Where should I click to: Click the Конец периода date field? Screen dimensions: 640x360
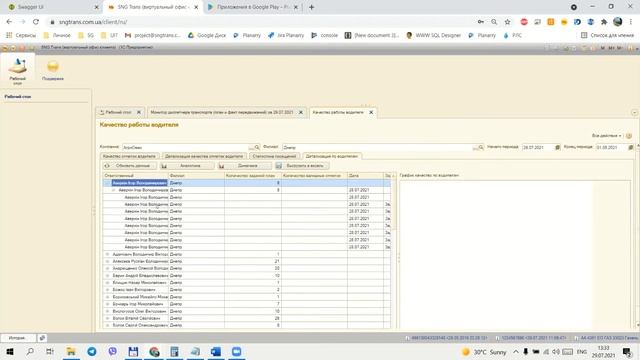point(611,147)
